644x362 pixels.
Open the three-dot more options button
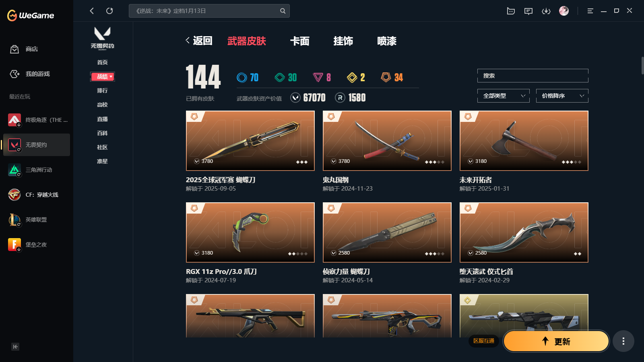click(623, 341)
